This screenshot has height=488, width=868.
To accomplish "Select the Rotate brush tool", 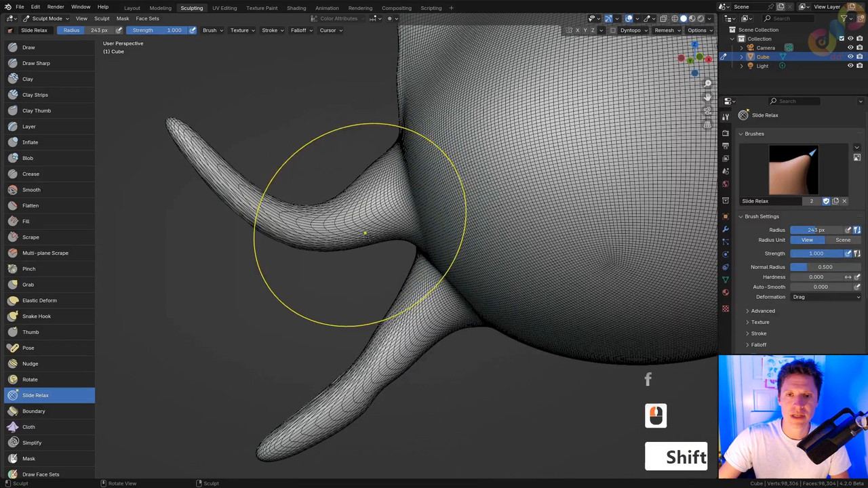I will tap(49, 380).
